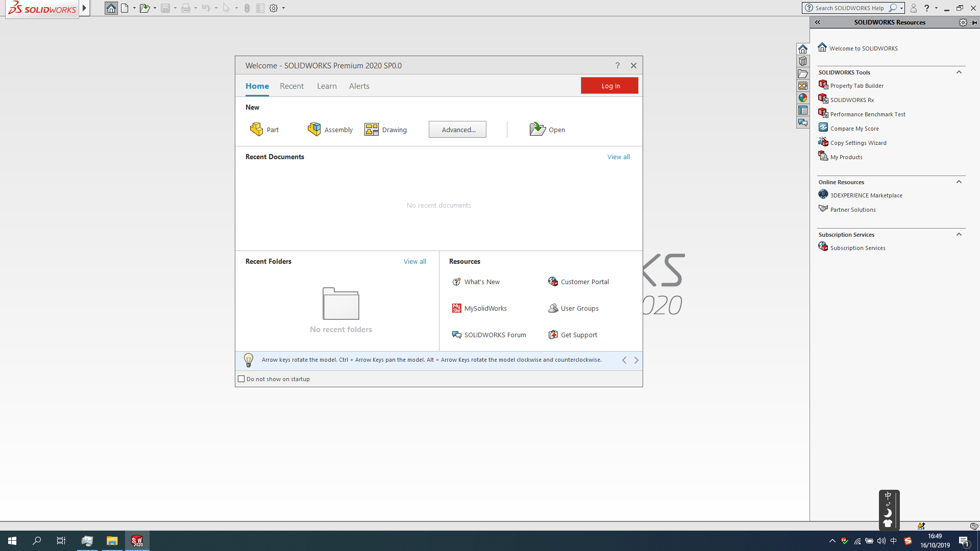The height and width of the screenshot is (551, 980).
Task: Open User Groups resource
Action: (x=573, y=308)
